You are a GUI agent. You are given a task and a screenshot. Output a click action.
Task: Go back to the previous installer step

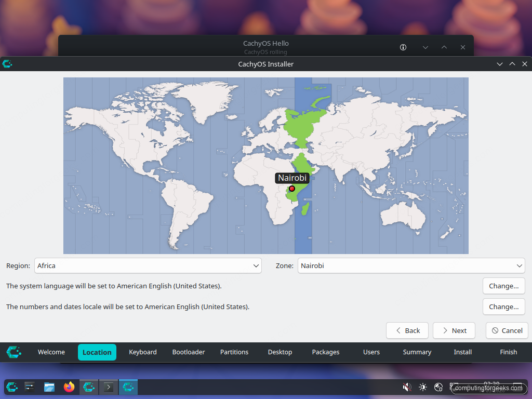(407, 330)
